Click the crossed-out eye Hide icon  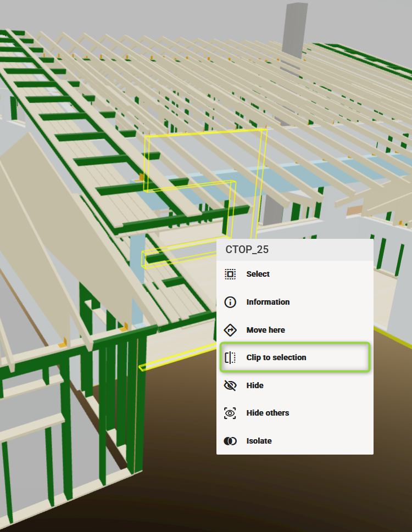point(230,385)
